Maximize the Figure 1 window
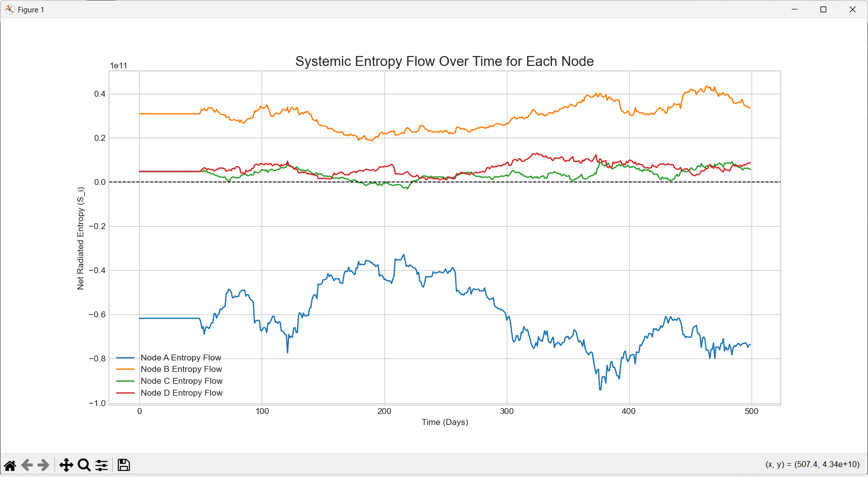The height and width of the screenshot is (477, 868). point(823,9)
